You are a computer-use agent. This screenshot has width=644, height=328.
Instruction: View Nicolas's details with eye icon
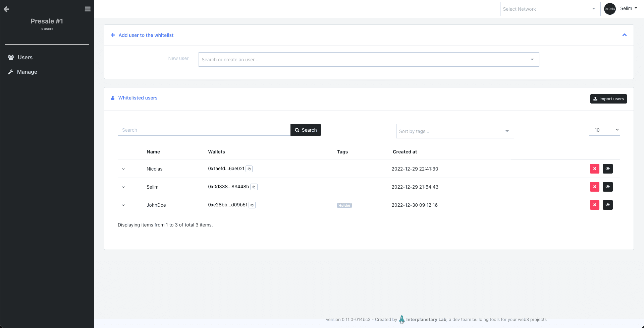point(607,169)
